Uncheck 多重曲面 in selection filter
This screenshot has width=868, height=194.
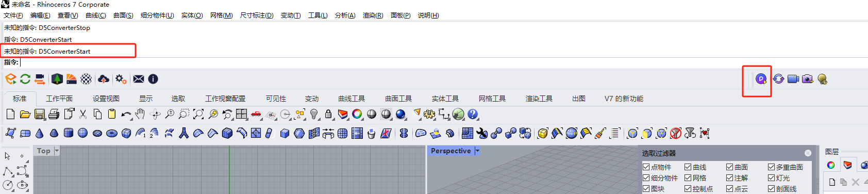click(771, 167)
